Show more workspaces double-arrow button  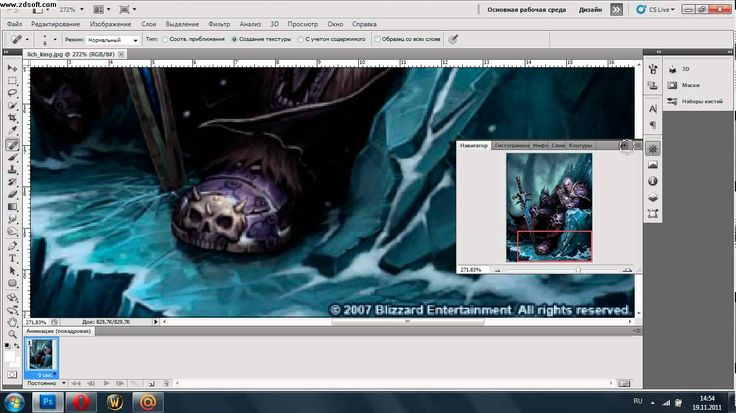[616, 9]
